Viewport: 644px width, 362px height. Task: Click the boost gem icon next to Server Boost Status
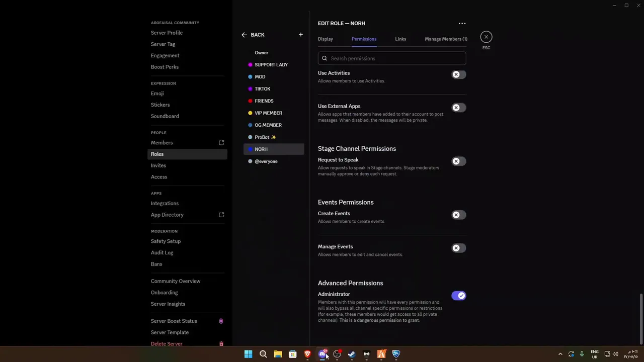point(221,321)
